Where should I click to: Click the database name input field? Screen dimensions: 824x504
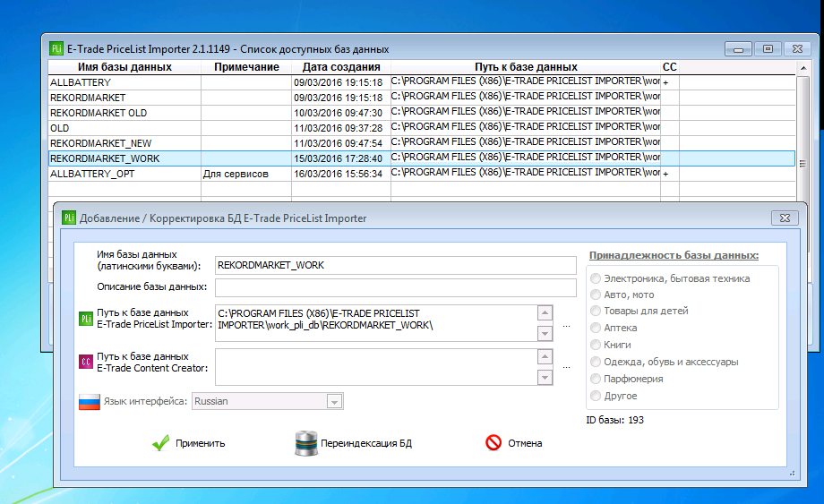coord(396,265)
